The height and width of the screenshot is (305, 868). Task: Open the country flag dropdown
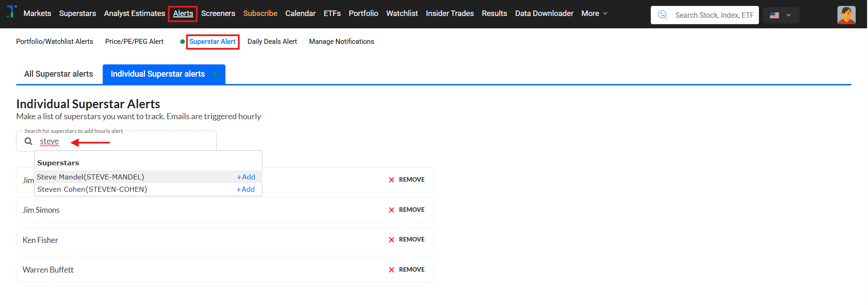click(x=780, y=15)
